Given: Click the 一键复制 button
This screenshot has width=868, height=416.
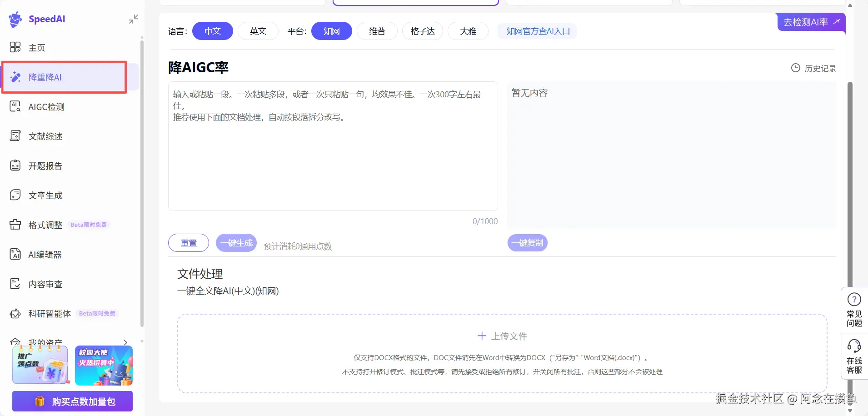Looking at the screenshot, I should (x=528, y=243).
